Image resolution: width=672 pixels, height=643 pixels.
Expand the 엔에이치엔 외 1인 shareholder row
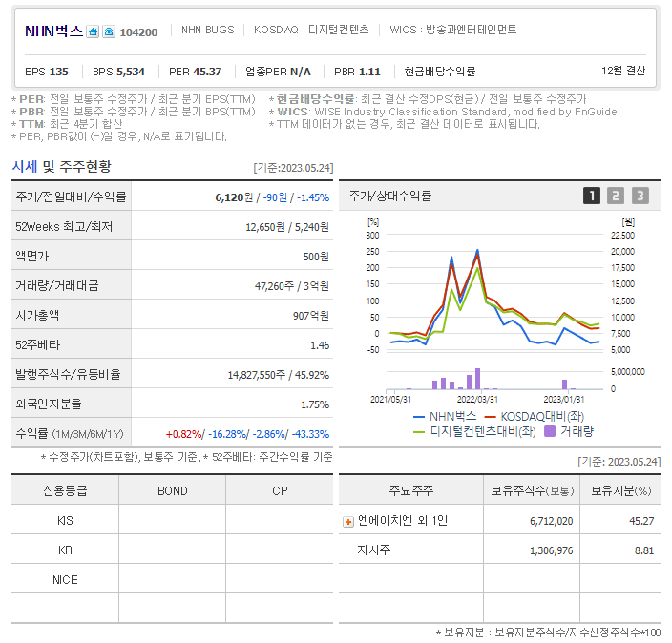point(348,522)
